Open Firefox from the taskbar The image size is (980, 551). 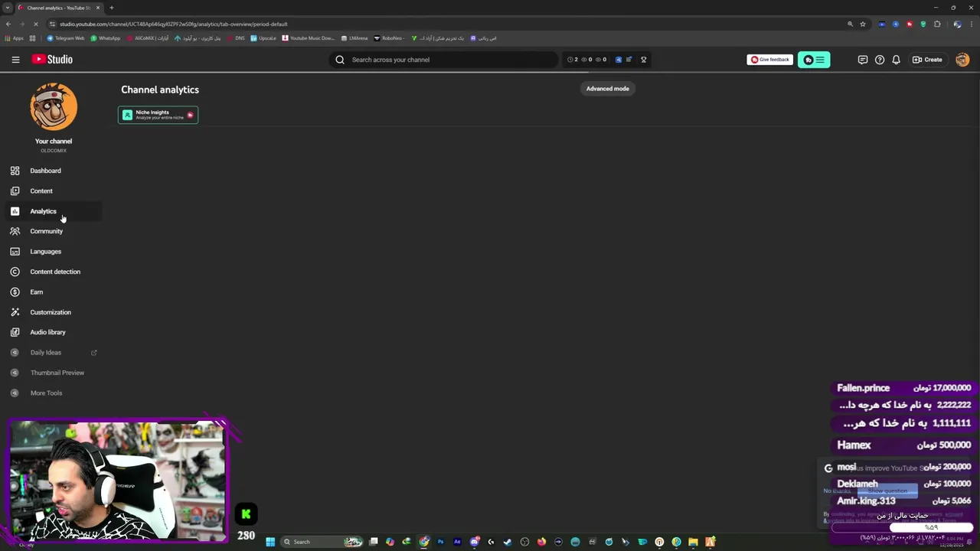click(x=541, y=542)
